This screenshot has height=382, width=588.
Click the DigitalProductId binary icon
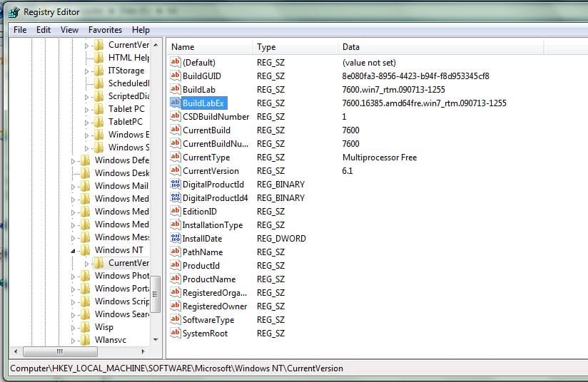tap(175, 184)
